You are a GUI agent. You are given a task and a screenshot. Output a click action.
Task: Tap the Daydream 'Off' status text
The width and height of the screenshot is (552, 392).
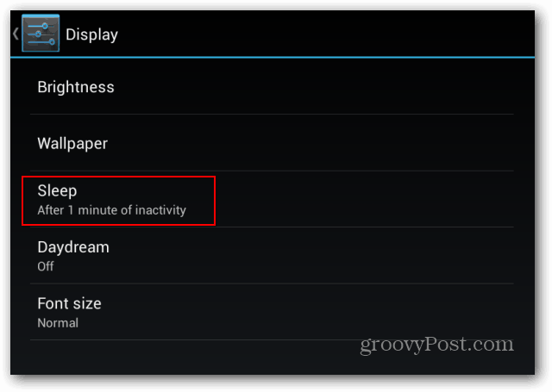(x=46, y=266)
